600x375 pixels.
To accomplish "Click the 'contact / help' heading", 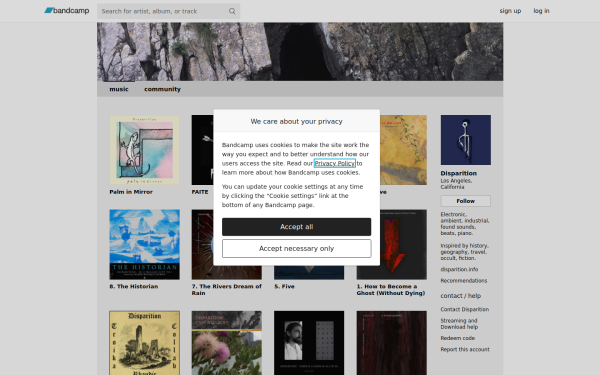I will click(x=460, y=296).
